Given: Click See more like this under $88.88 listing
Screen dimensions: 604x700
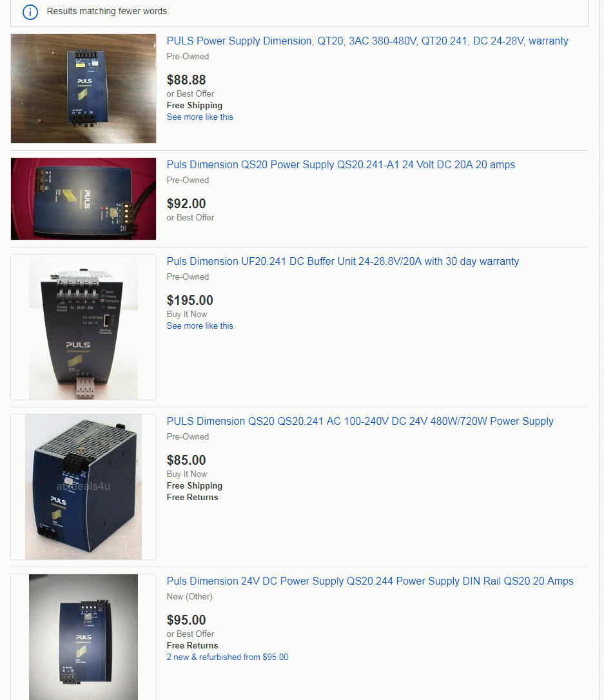Looking at the screenshot, I should pyautogui.click(x=200, y=117).
